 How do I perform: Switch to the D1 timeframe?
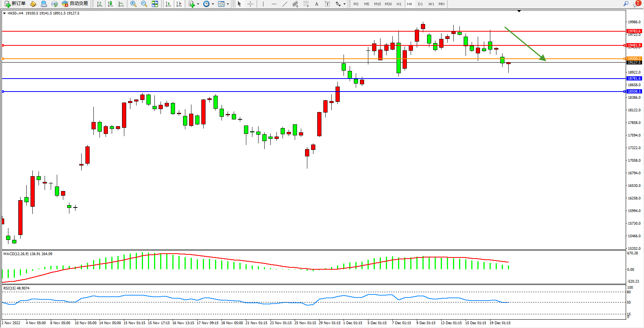coord(420,4)
